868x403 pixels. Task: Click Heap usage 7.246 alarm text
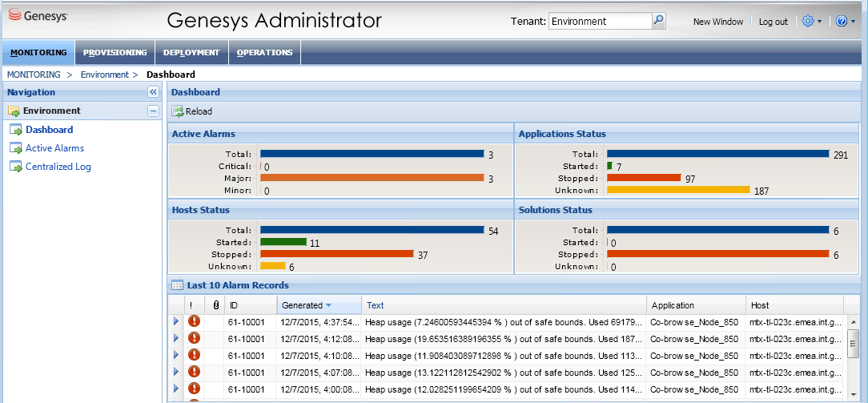pos(503,321)
